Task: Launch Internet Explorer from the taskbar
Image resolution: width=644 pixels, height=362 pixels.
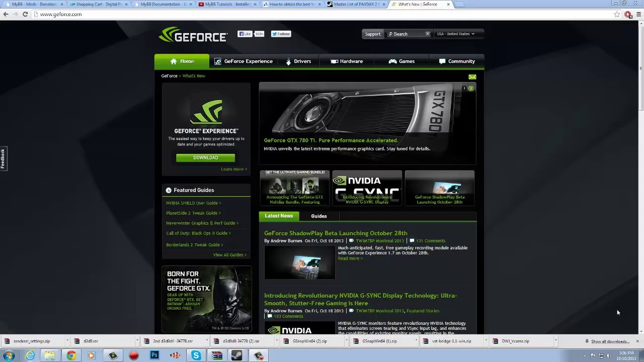Action: (30, 355)
